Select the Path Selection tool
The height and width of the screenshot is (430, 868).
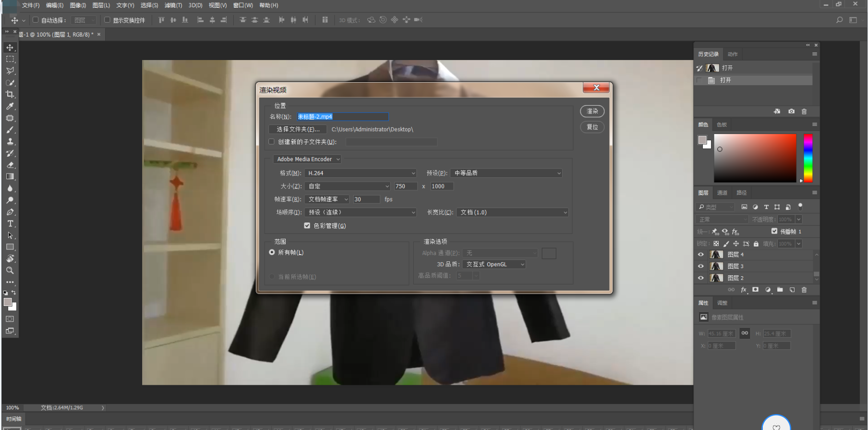(10, 235)
